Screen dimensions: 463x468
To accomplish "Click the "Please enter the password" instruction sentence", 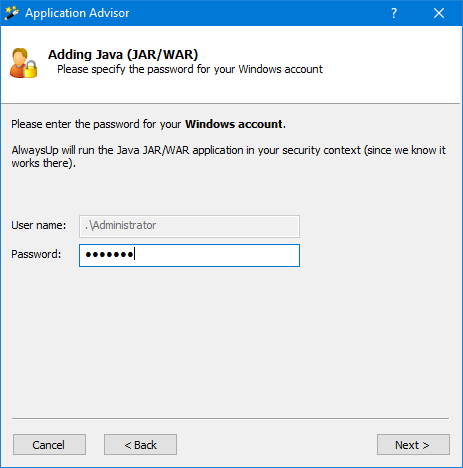I will pyautogui.click(x=148, y=124).
